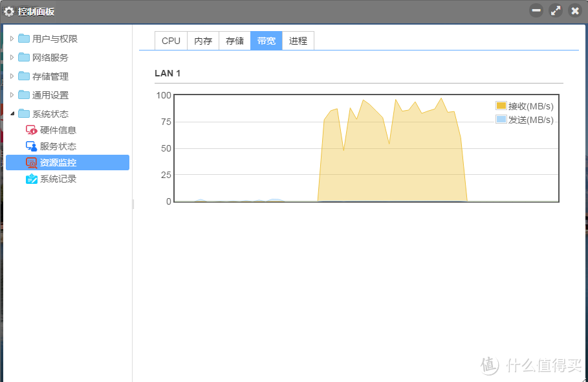Click the control panel gear icon in title bar
Image resolution: width=588 pixels, height=382 pixels.
tap(9, 12)
